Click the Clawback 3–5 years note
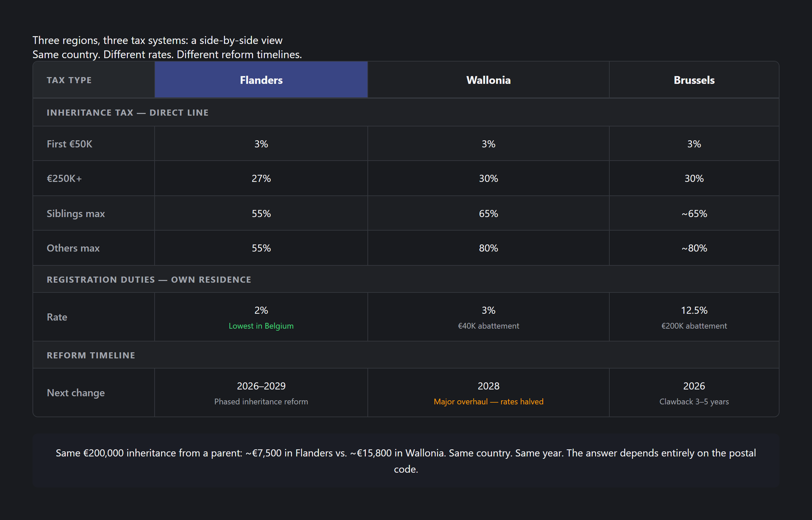812x520 pixels. pos(694,402)
